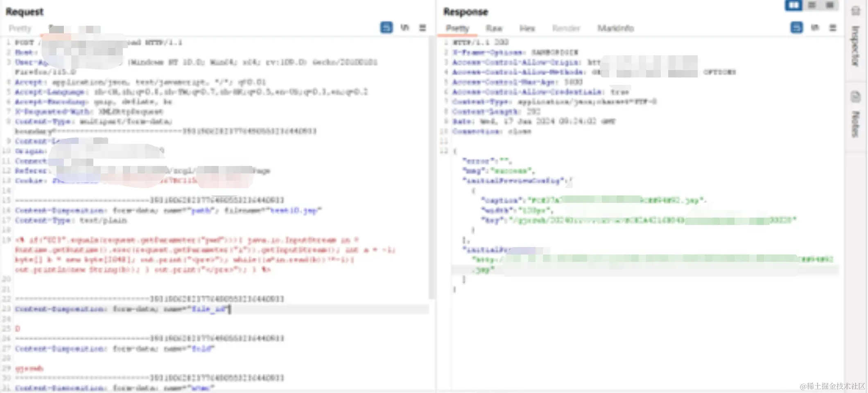Image resolution: width=868 pixels, height=393 pixels.
Task: Click the Connection: close header
Action: [491, 131]
